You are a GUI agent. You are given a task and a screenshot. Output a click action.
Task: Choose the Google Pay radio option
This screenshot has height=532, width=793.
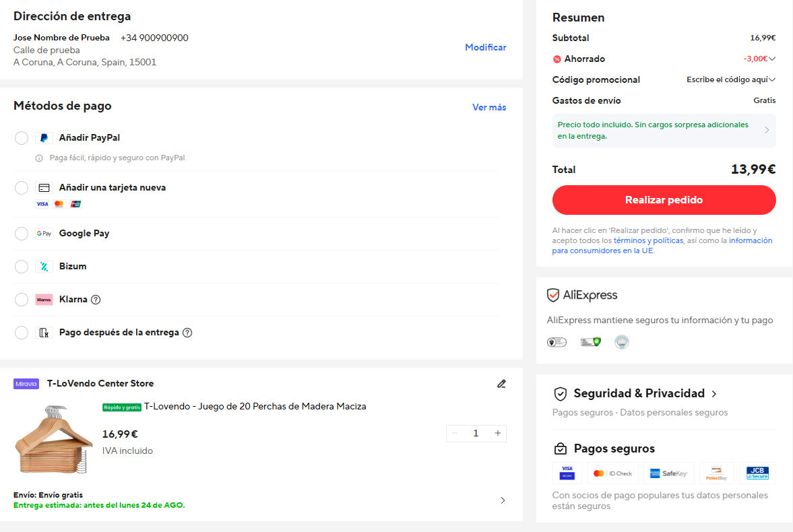tap(22, 234)
